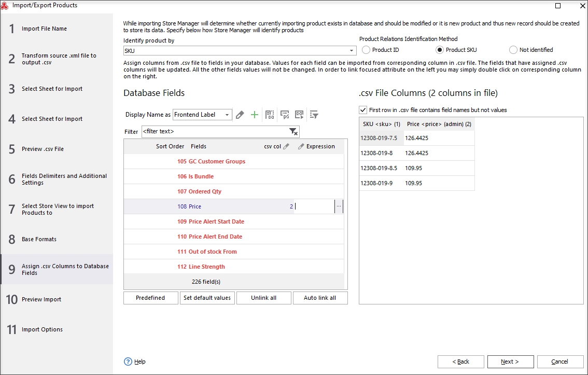Go to step 8 Base Formats
Viewport: 588px width, 375px height.
(56, 239)
